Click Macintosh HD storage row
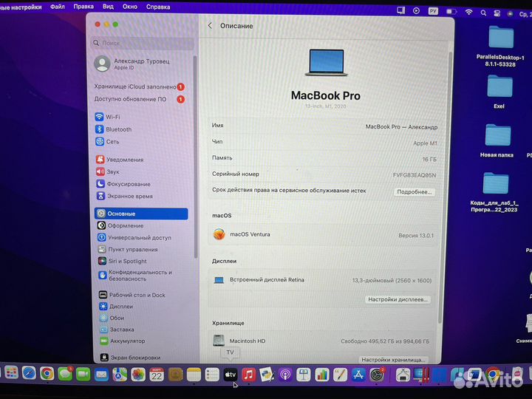 (x=321, y=341)
